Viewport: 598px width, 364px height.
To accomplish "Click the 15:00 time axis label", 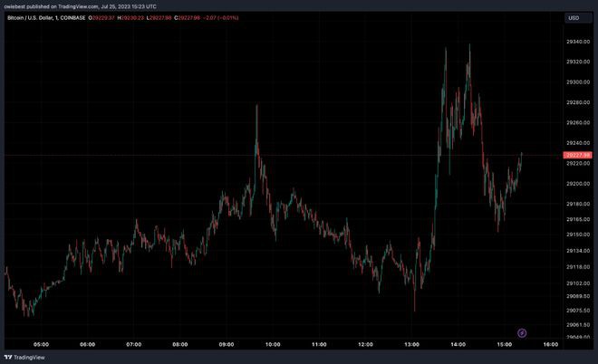I will (x=505, y=344).
